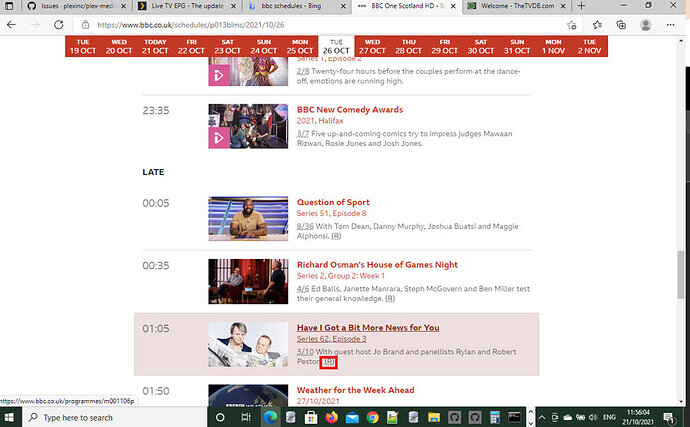Open 2021, Halifax episode link

[320, 121]
